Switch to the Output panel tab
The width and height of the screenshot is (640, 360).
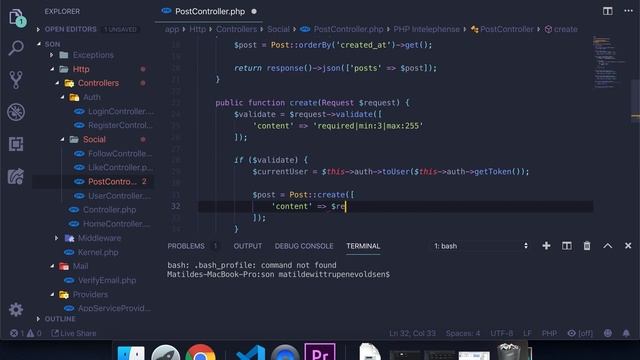coord(248,246)
